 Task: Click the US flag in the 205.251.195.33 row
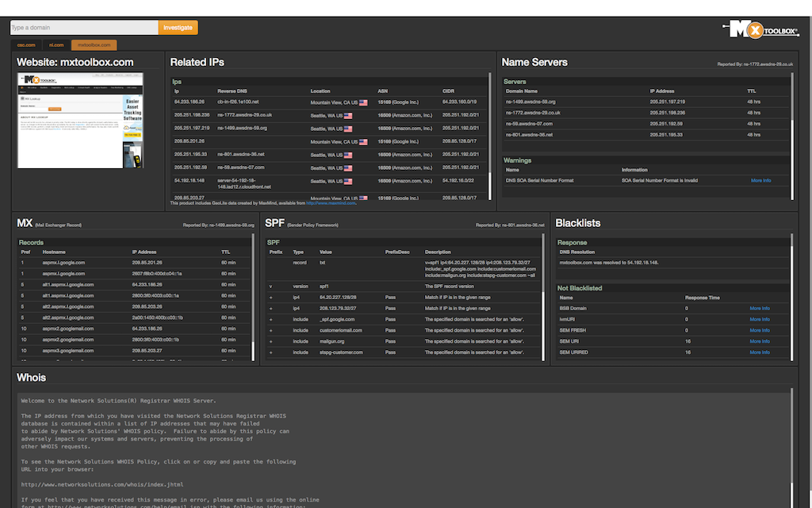(x=348, y=155)
